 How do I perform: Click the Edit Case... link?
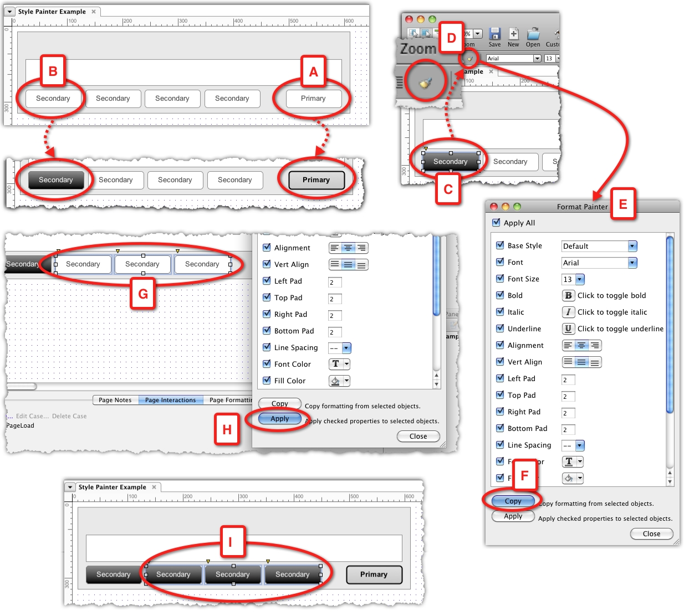32,416
